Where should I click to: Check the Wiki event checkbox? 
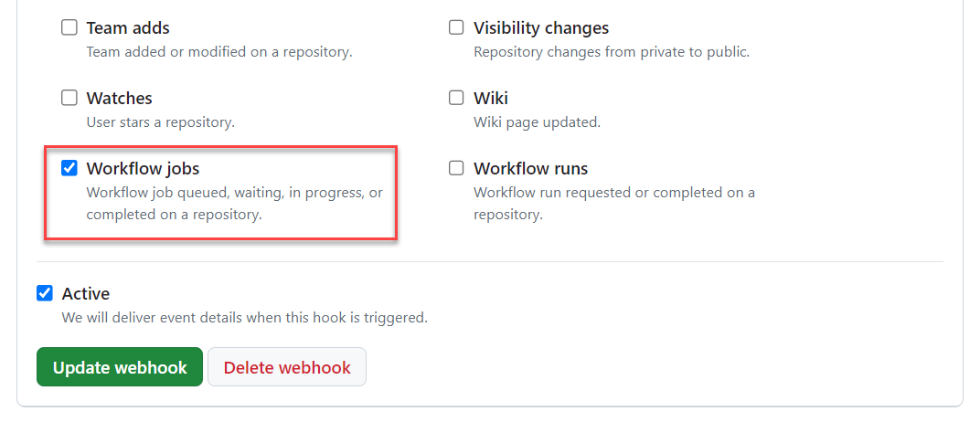tap(456, 98)
